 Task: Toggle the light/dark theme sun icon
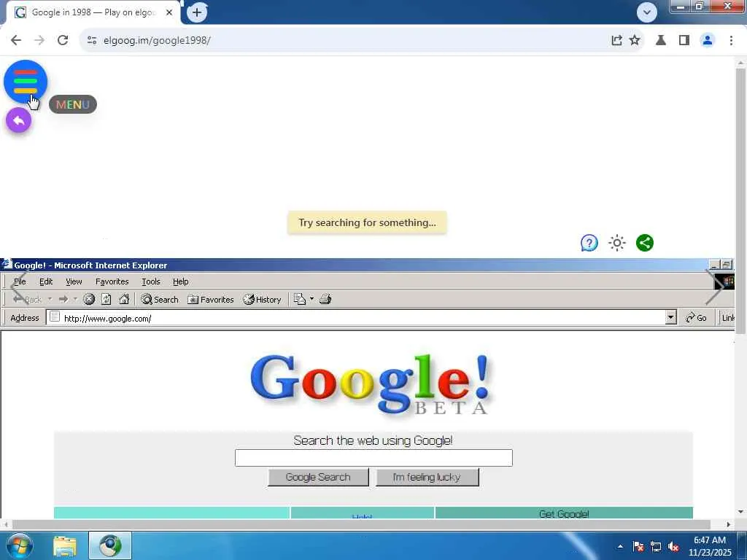pos(617,243)
